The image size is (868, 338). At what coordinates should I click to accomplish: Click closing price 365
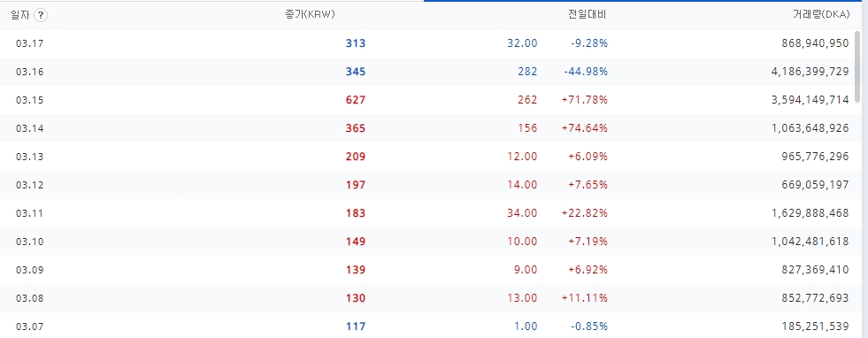356,128
